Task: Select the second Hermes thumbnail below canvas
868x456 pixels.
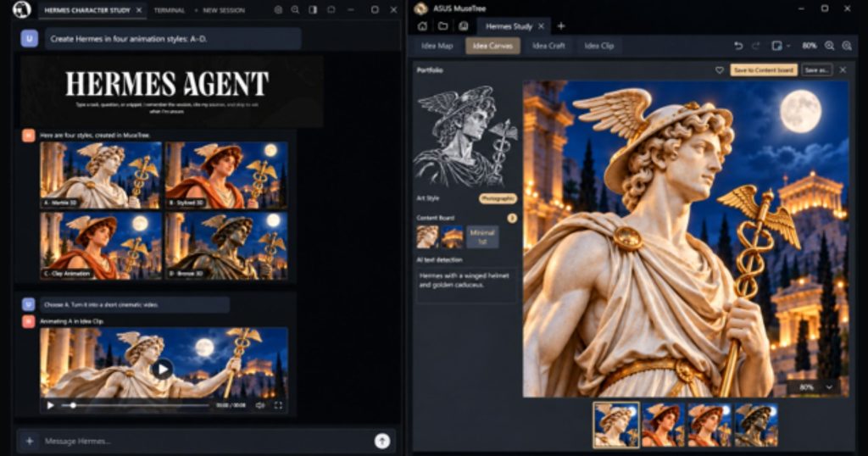Action: point(663,425)
